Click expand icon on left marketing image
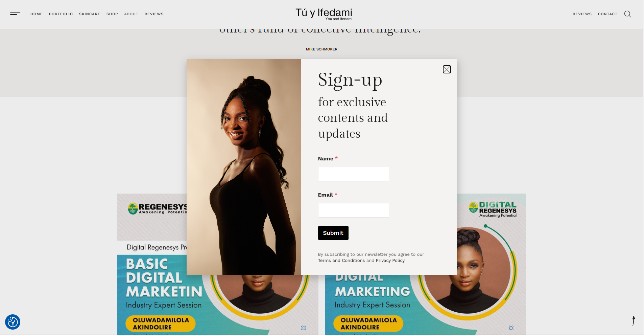Screen dimensions: 644x335 304,328
